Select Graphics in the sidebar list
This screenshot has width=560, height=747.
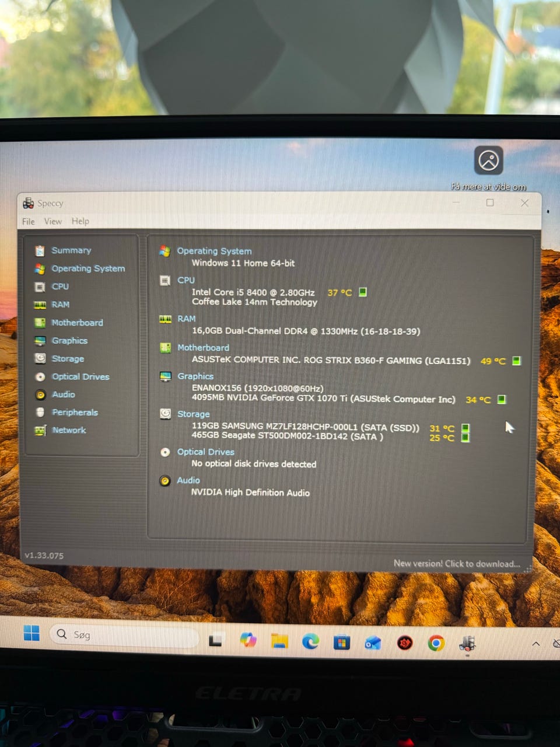(69, 341)
